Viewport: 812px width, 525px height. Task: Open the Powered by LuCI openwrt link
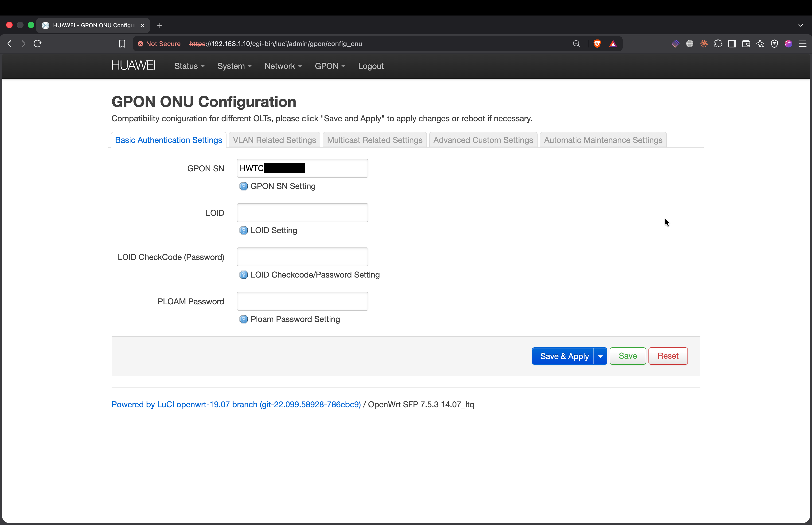236,405
